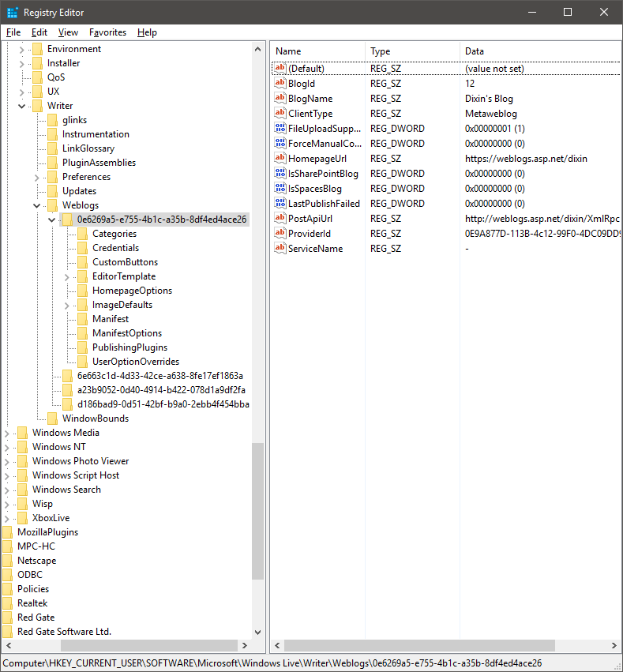This screenshot has height=672, width=623.
Task: Click the Instrumentation folder icon
Action: click(x=52, y=134)
